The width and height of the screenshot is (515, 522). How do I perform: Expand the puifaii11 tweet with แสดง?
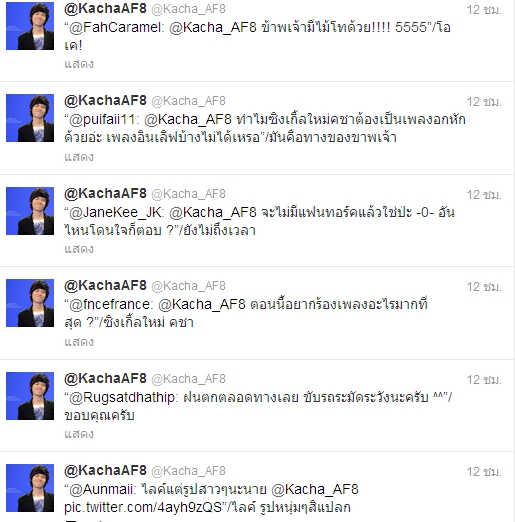(x=79, y=157)
